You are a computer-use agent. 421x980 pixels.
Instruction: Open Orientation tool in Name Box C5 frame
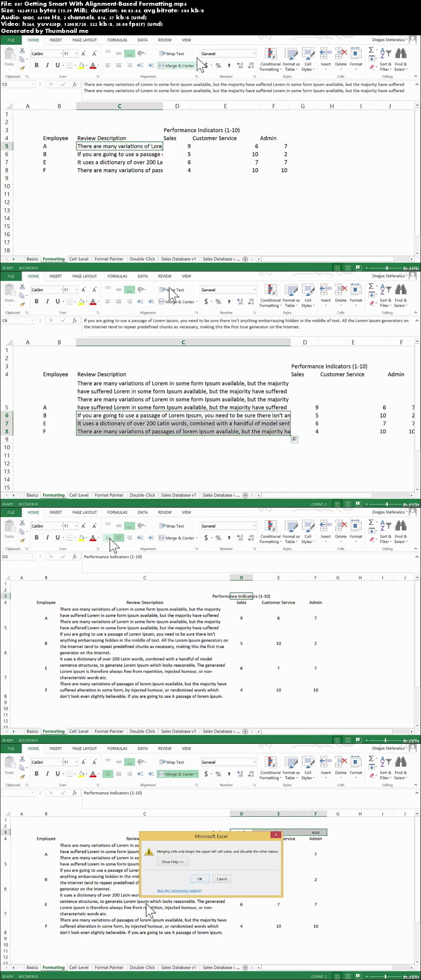[141, 53]
